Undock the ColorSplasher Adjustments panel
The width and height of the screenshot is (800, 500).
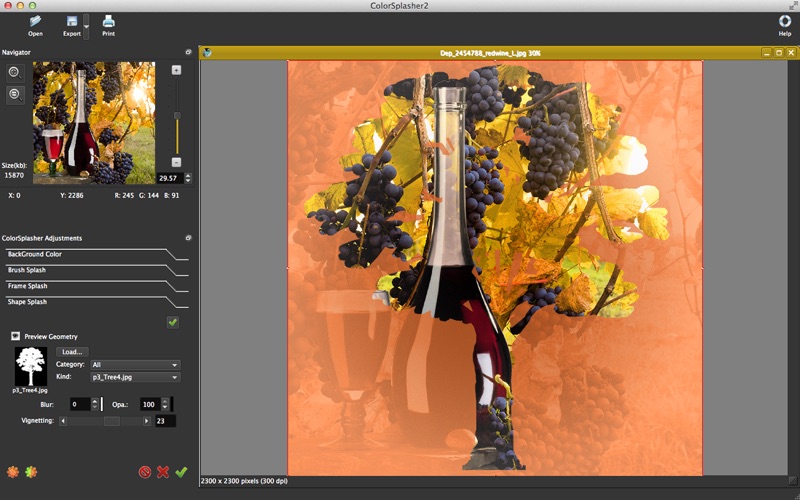click(x=188, y=238)
